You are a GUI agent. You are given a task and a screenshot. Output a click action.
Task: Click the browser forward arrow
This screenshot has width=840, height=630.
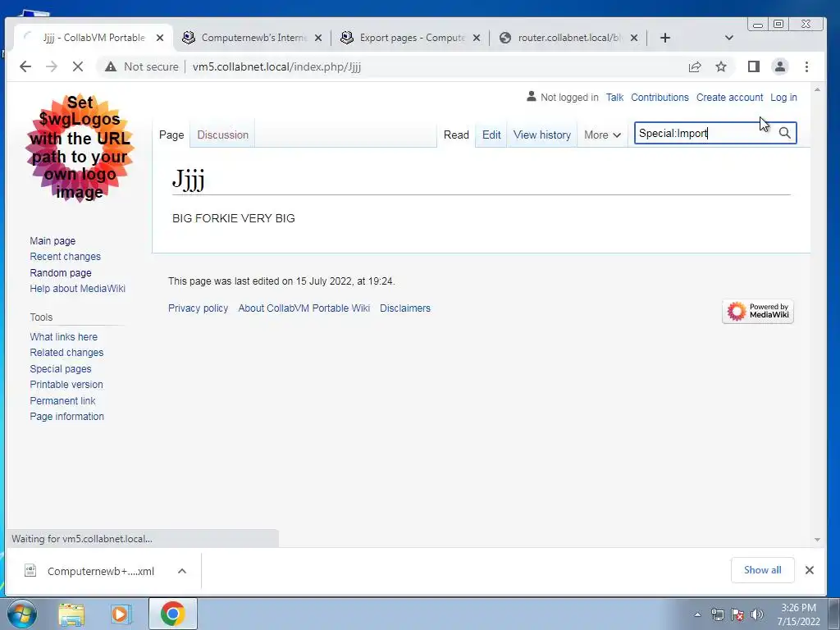[52, 66]
